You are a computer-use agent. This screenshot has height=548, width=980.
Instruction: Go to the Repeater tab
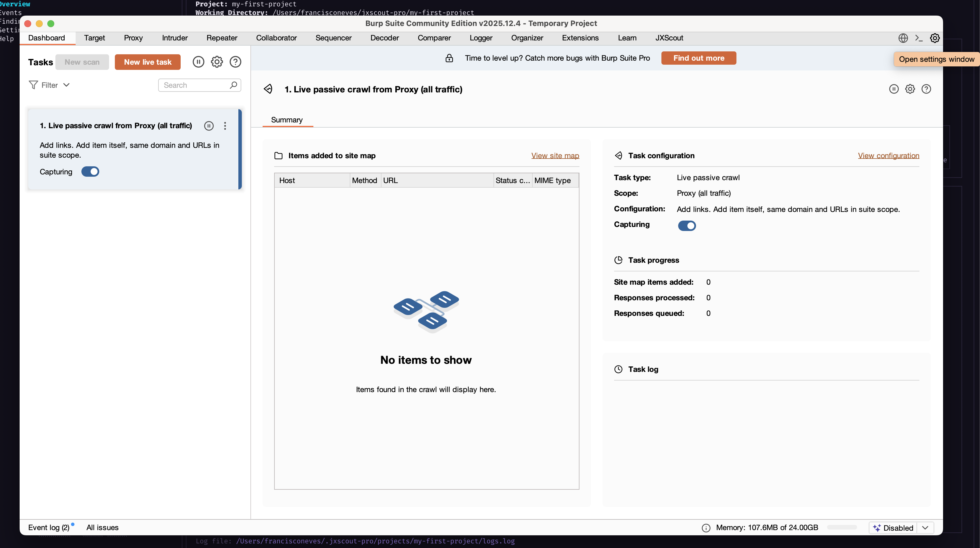[x=222, y=38]
